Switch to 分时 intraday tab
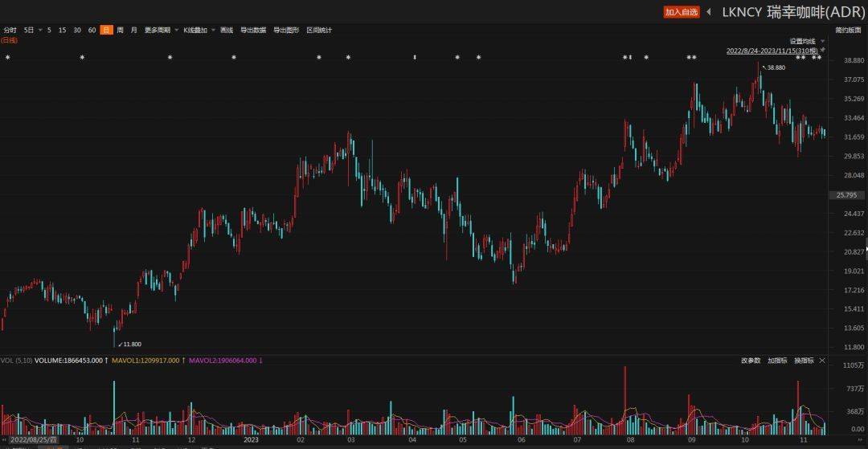This screenshot has height=449, width=868. tap(10, 30)
